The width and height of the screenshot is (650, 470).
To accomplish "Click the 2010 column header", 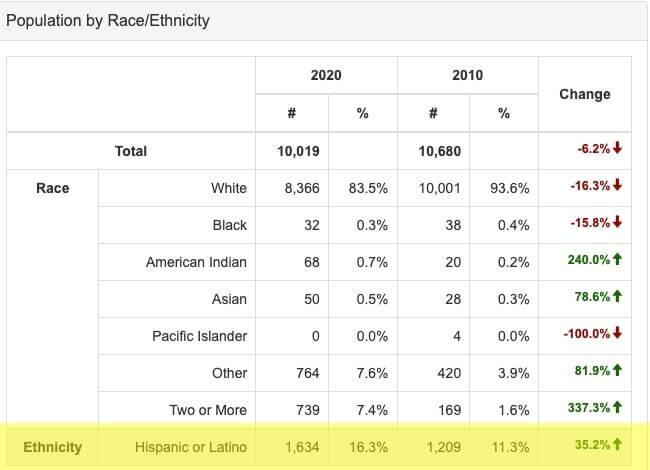I will (468, 76).
